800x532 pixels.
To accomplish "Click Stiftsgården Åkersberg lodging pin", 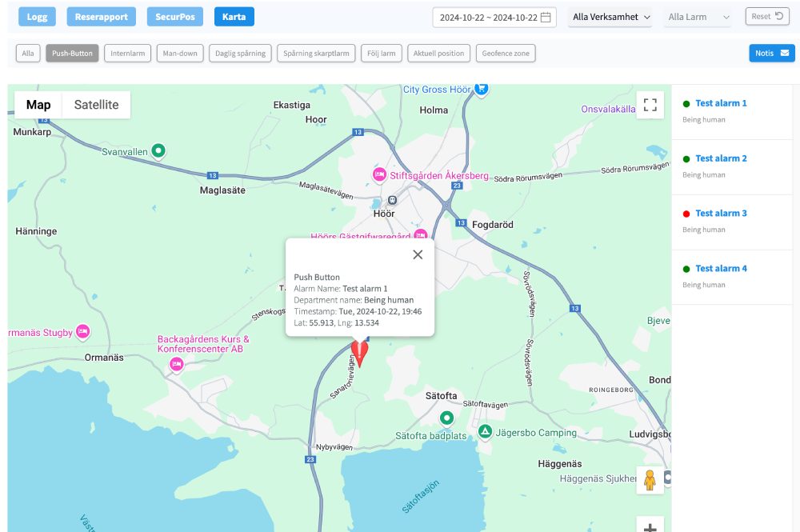I will point(379,174).
